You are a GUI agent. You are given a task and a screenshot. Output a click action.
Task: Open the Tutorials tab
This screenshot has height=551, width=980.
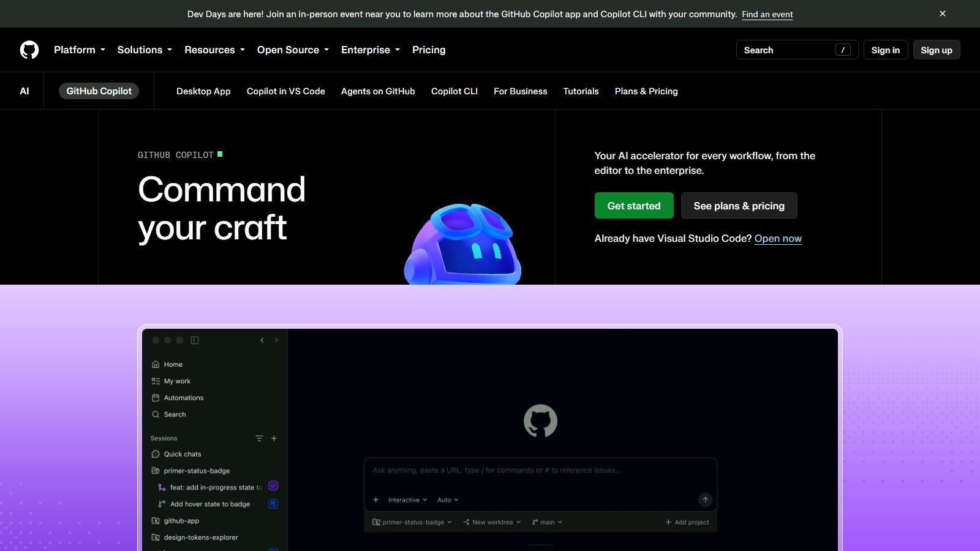581,91
